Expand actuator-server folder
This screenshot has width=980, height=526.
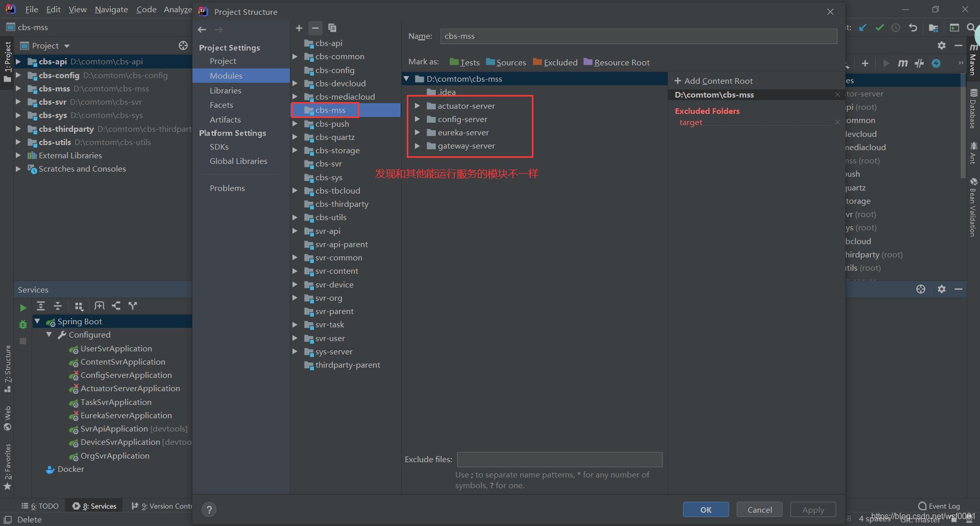417,106
